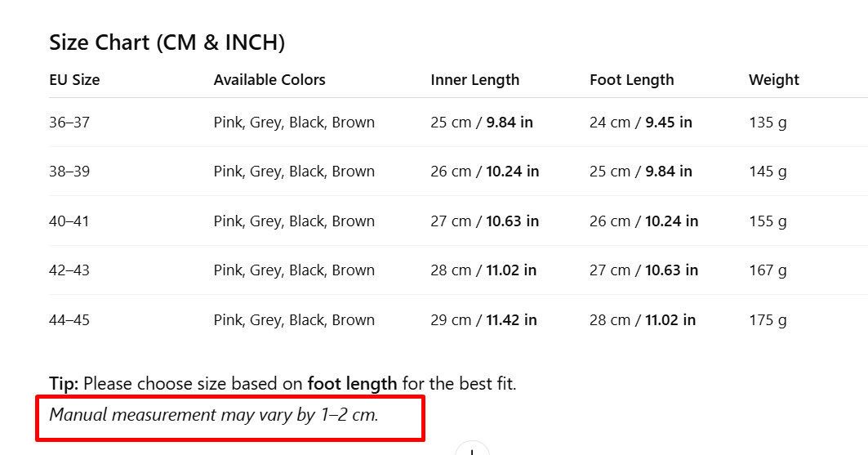This screenshot has height=455, width=868.
Task: Click the Size Chart (CM & INCH) heading
Action: 167,42
